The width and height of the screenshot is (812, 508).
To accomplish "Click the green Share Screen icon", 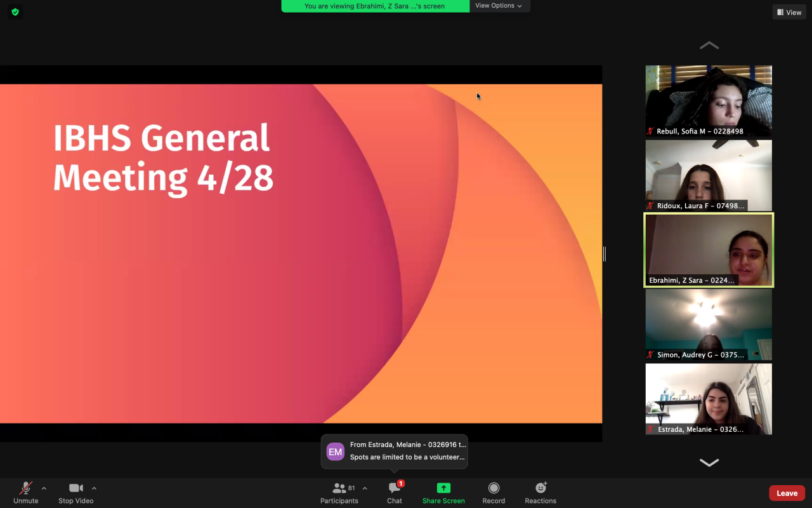I will coord(443,488).
